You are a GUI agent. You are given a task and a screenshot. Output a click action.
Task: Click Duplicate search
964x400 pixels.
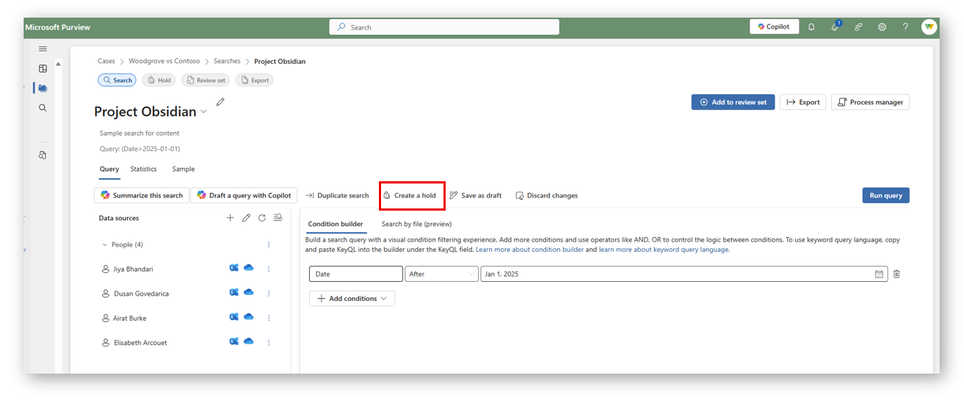tap(337, 195)
